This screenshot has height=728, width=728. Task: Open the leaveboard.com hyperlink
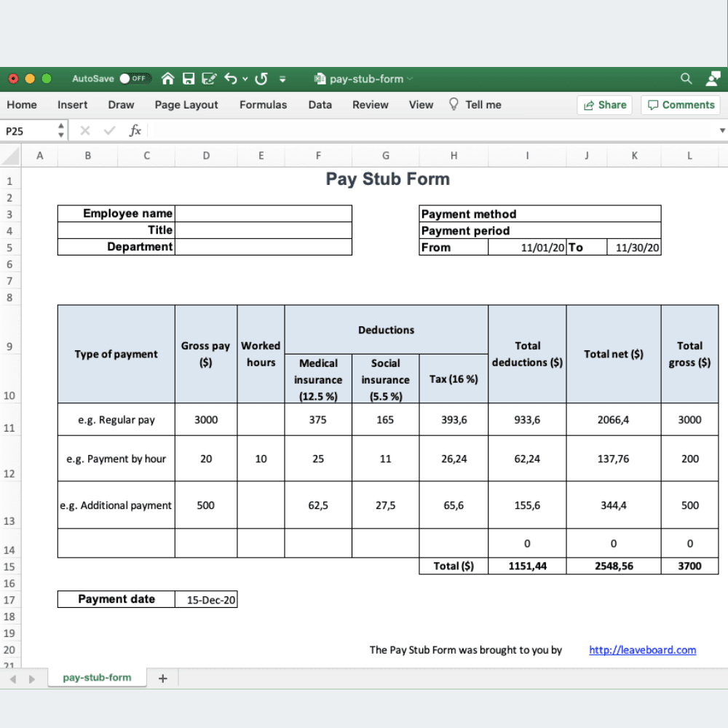642,650
